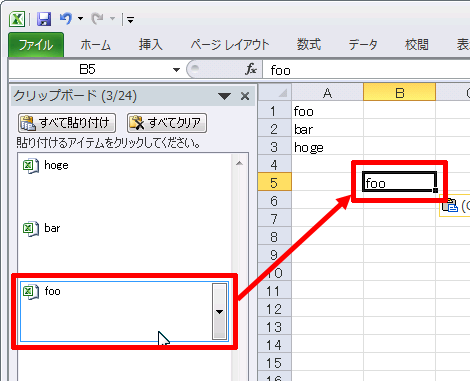Click the Select All corner of the sheet

coord(275,92)
